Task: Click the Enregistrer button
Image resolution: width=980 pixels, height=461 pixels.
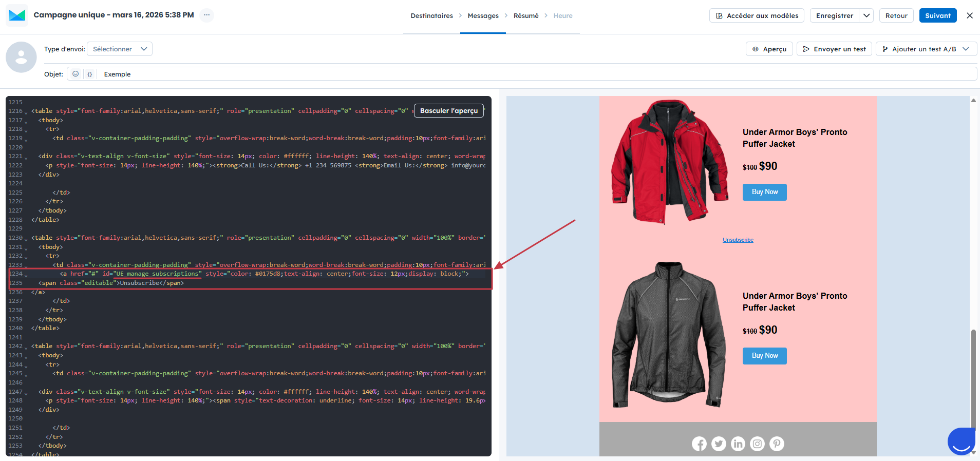Action: click(x=835, y=15)
